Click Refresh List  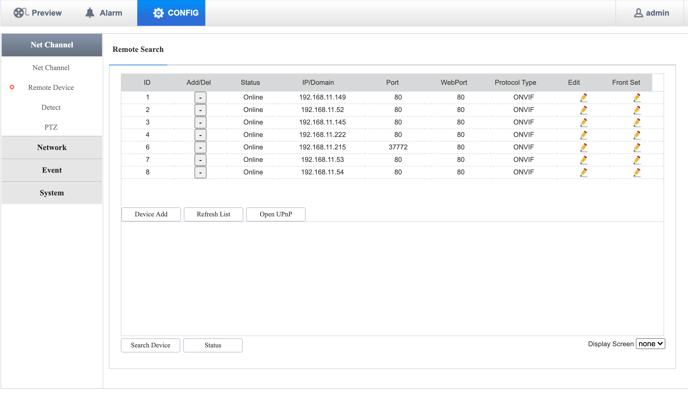point(213,214)
